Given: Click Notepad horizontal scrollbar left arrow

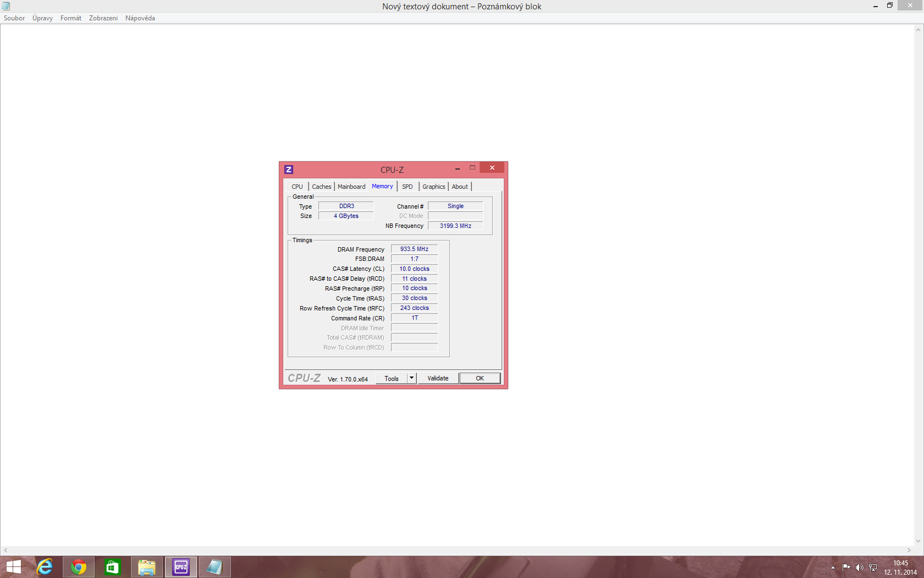Looking at the screenshot, I should [x=5, y=550].
